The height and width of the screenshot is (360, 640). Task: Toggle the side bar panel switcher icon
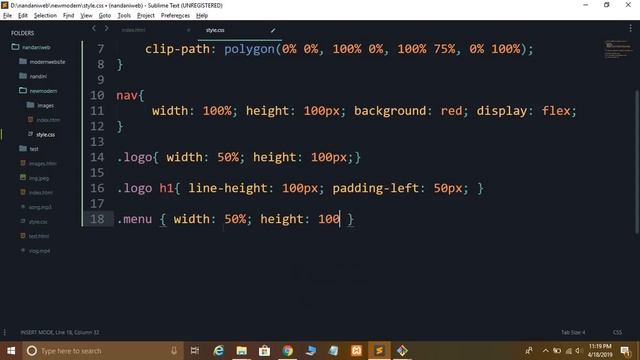pyautogui.click(x=4, y=332)
